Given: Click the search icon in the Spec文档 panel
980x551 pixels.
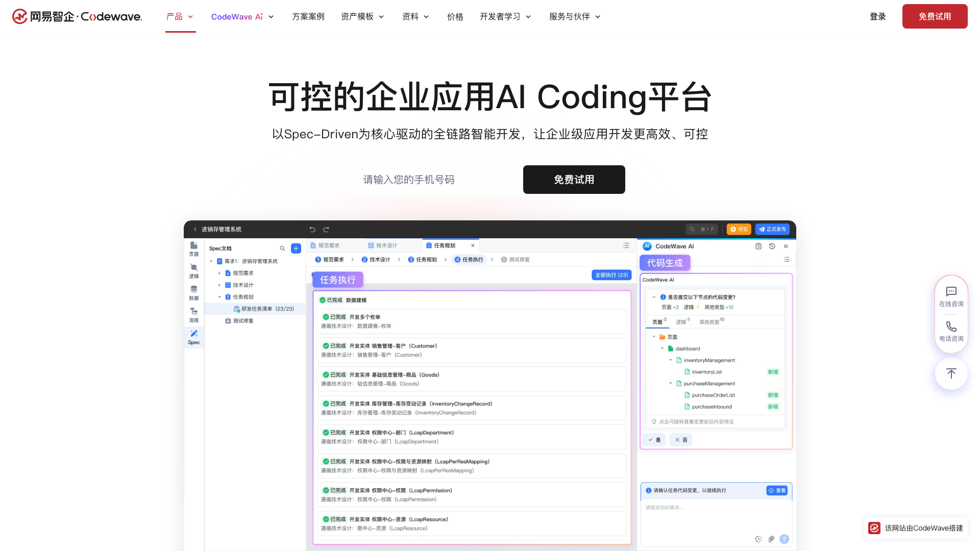Looking at the screenshot, I should (282, 248).
